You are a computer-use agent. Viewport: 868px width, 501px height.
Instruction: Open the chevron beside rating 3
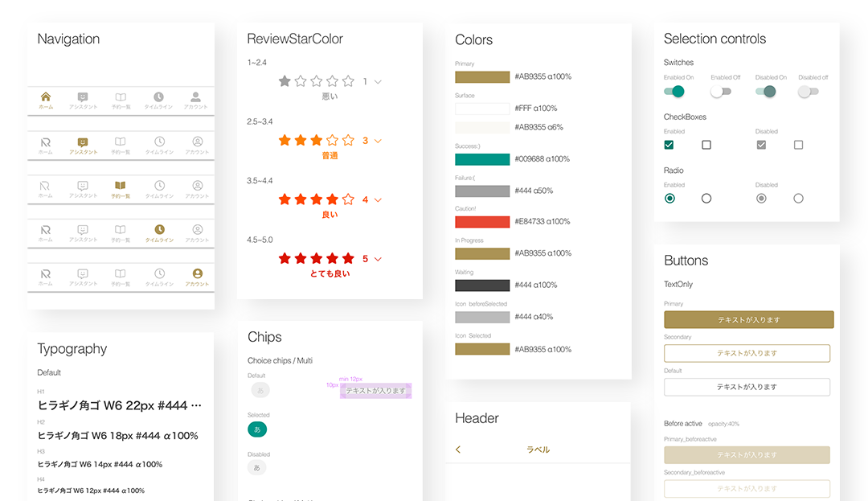(x=378, y=141)
